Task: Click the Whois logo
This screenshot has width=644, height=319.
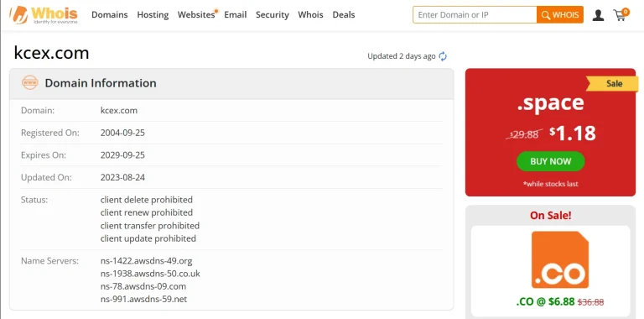Action: (x=44, y=15)
